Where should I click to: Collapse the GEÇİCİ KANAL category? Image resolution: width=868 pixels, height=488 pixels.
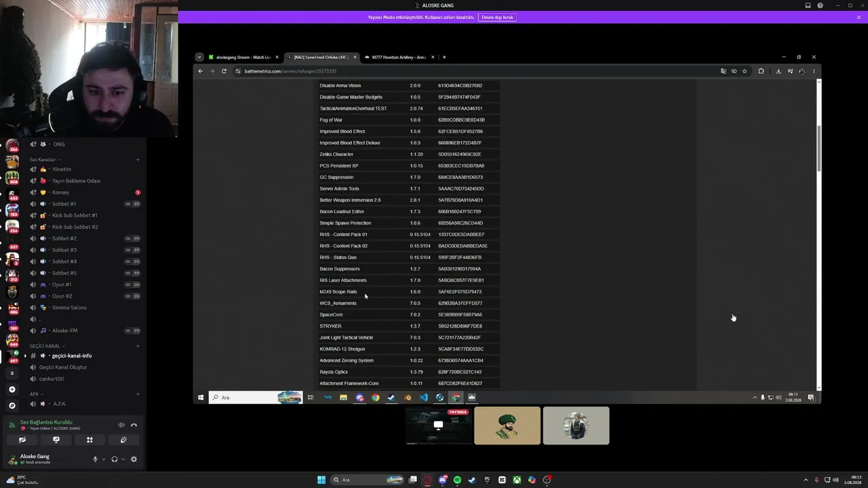point(47,346)
